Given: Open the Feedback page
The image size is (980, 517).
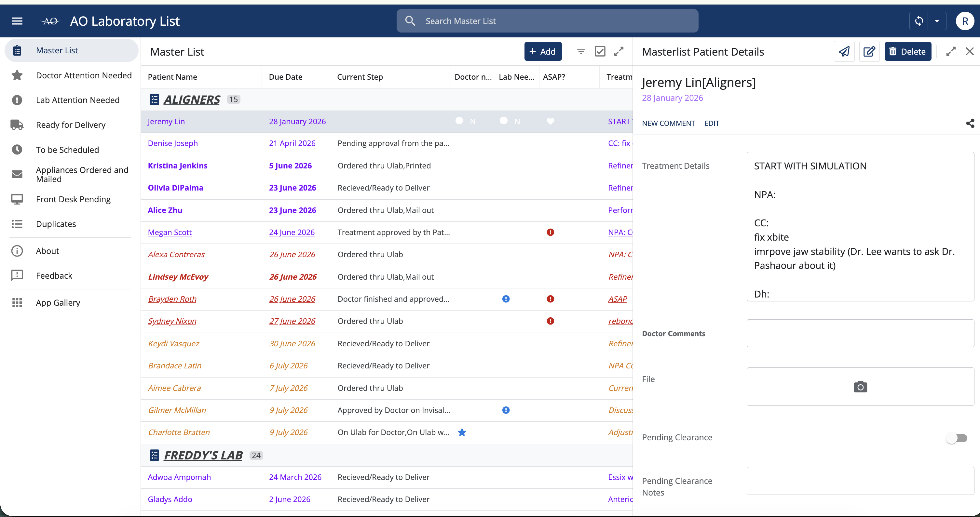Looking at the screenshot, I should (72, 276).
